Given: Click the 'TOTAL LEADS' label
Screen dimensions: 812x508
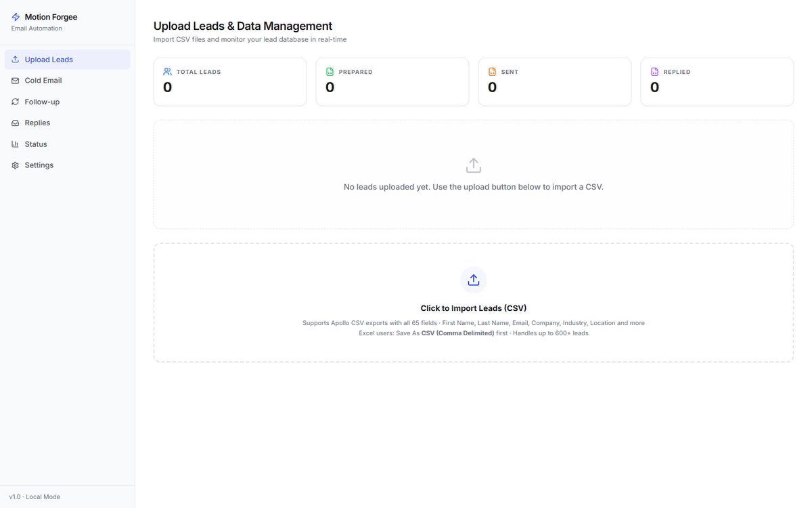Looking at the screenshot, I should tap(199, 72).
